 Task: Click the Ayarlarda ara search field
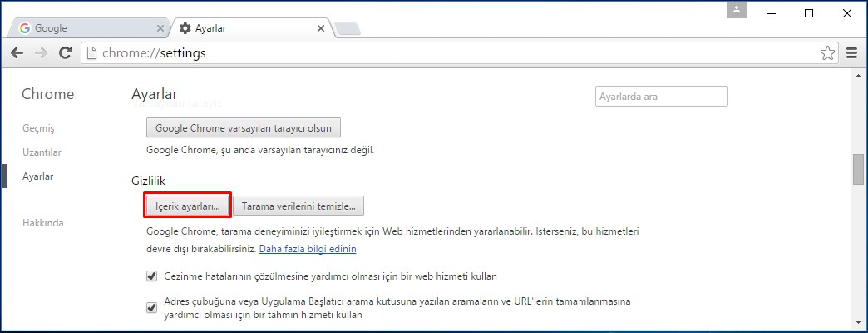tap(662, 97)
